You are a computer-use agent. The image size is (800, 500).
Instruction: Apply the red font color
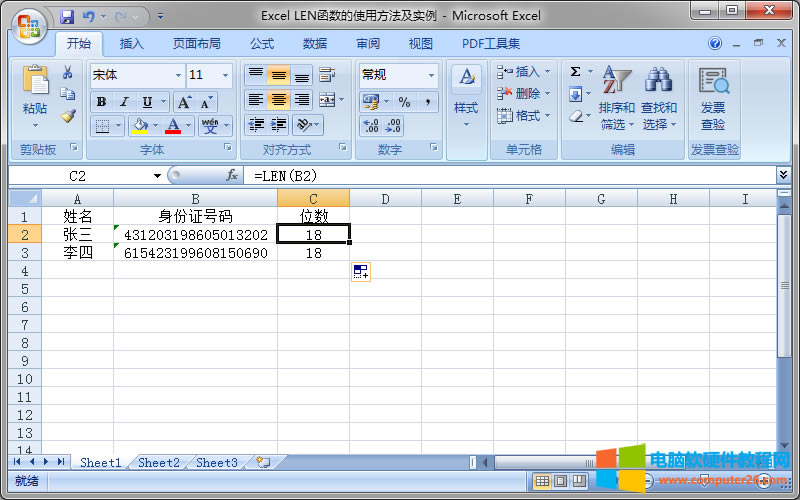pos(173,126)
